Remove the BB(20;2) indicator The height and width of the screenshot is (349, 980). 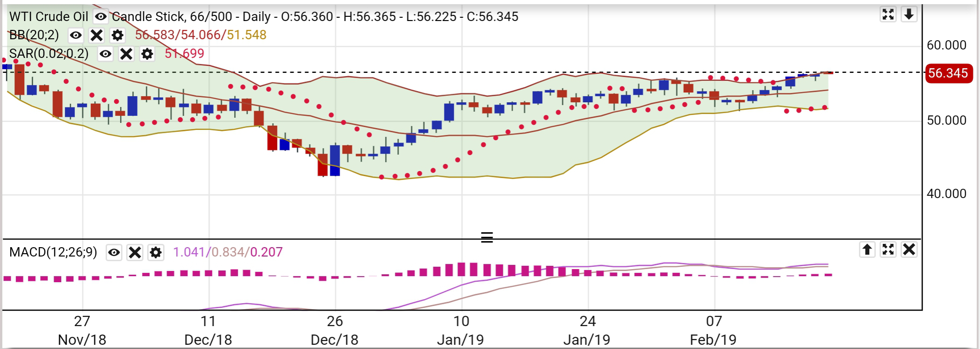coord(96,35)
